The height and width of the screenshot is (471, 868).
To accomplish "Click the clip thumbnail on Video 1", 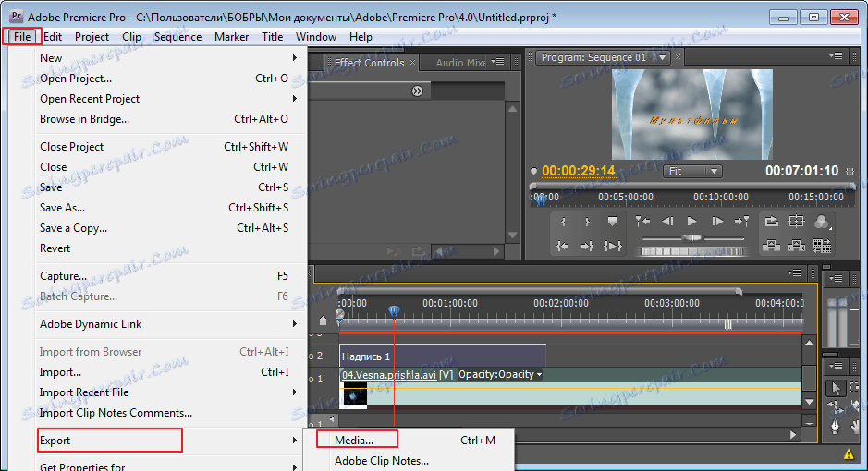I will pyautogui.click(x=354, y=395).
